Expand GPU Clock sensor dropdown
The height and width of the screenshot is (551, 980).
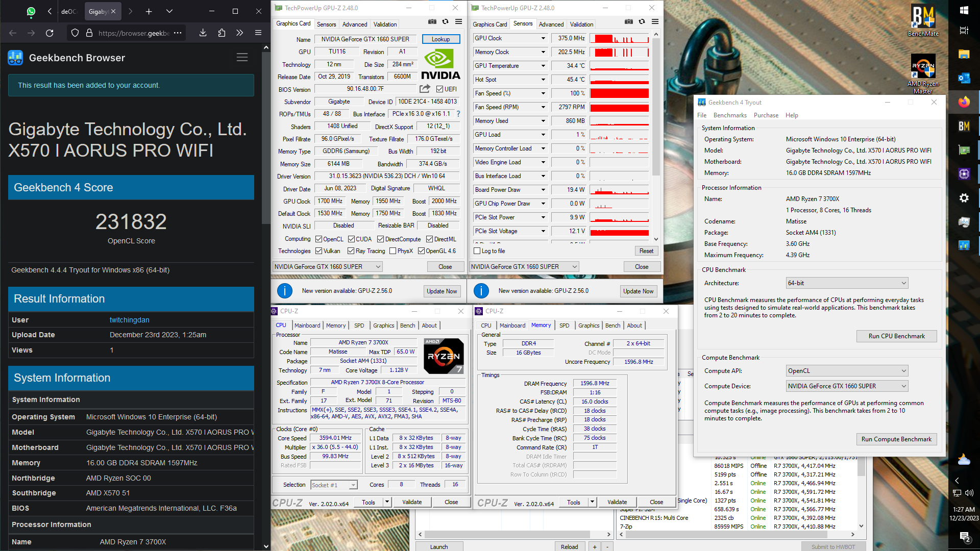click(543, 38)
